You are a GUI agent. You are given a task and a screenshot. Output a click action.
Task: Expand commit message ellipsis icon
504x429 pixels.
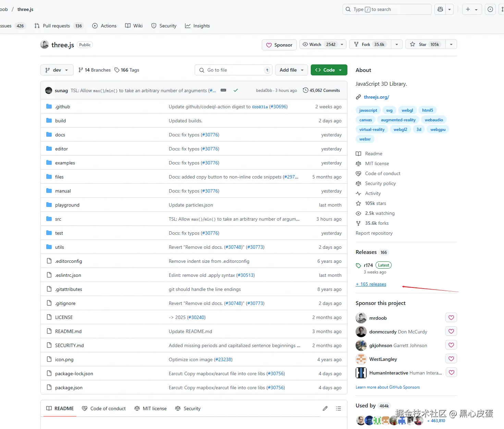223,90
